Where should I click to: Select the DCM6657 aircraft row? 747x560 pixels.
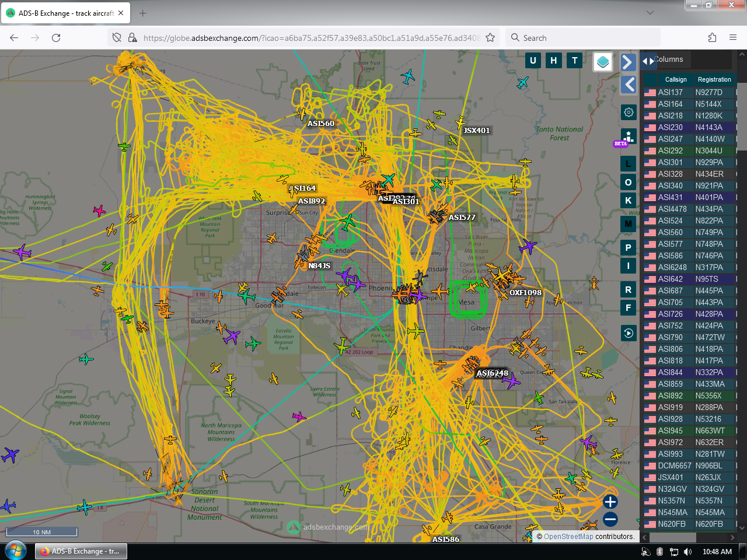click(690, 466)
